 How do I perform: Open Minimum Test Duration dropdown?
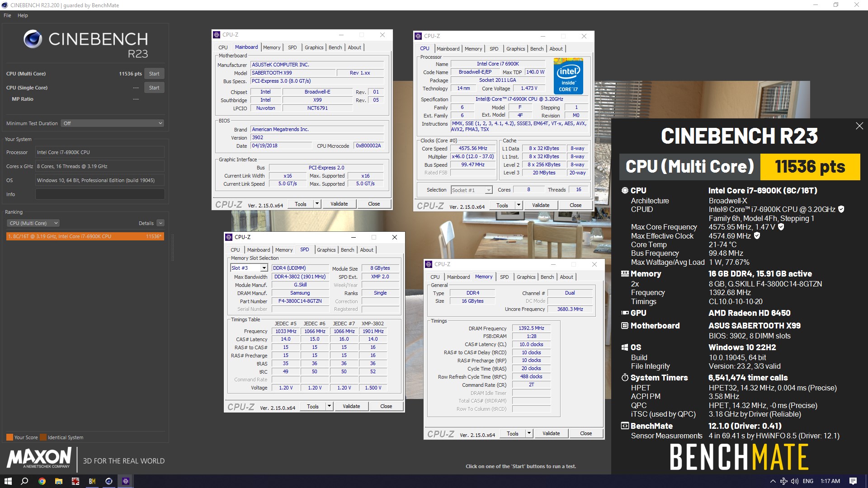(x=113, y=123)
